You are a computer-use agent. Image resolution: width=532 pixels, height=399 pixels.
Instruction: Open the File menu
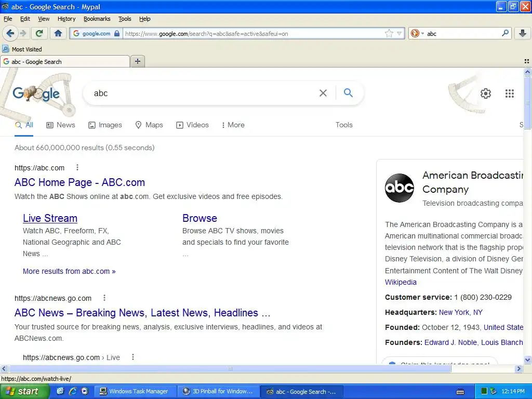coord(8,19)
